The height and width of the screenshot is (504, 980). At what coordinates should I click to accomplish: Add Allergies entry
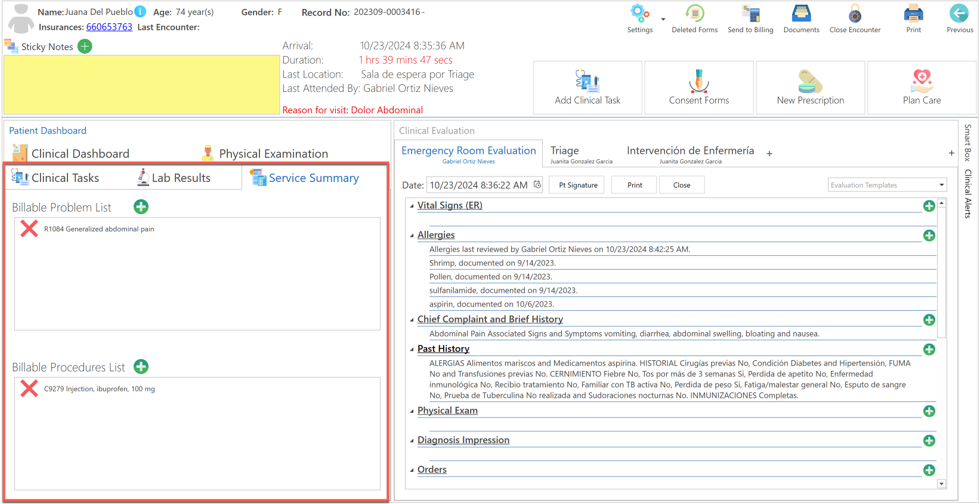coord(929,236)
